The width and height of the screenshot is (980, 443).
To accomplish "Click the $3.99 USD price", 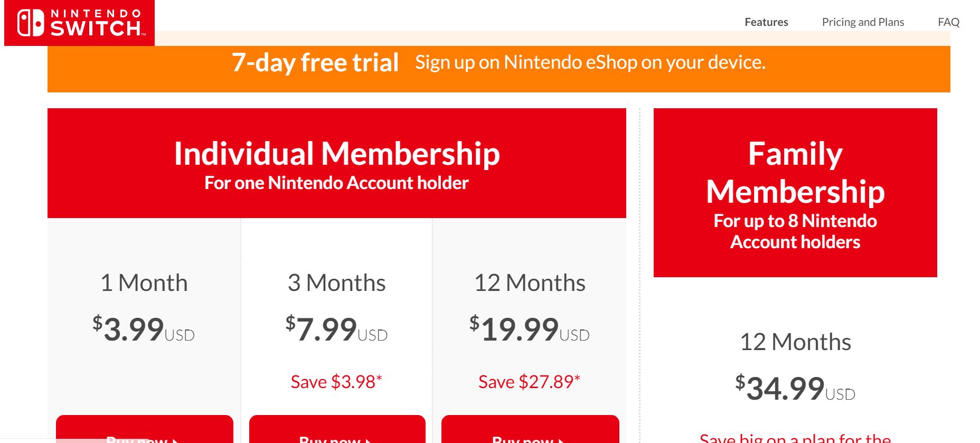I will [144, 329].
